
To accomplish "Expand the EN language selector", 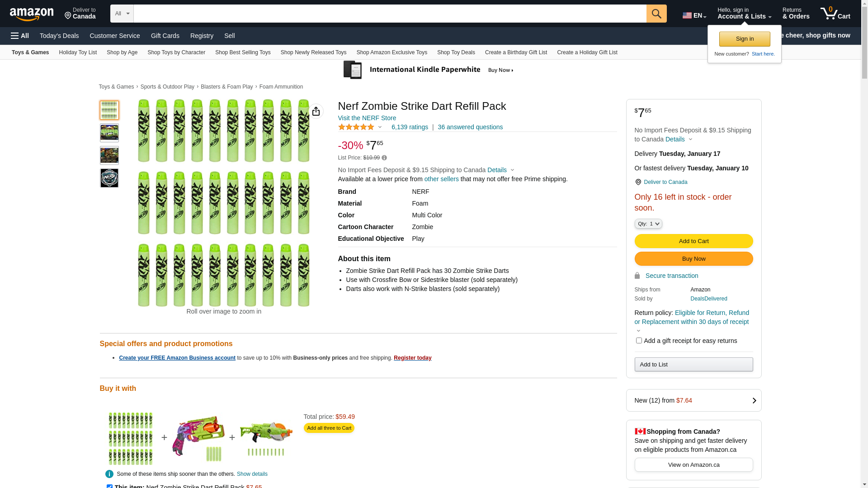I will (x=694, y=15).
